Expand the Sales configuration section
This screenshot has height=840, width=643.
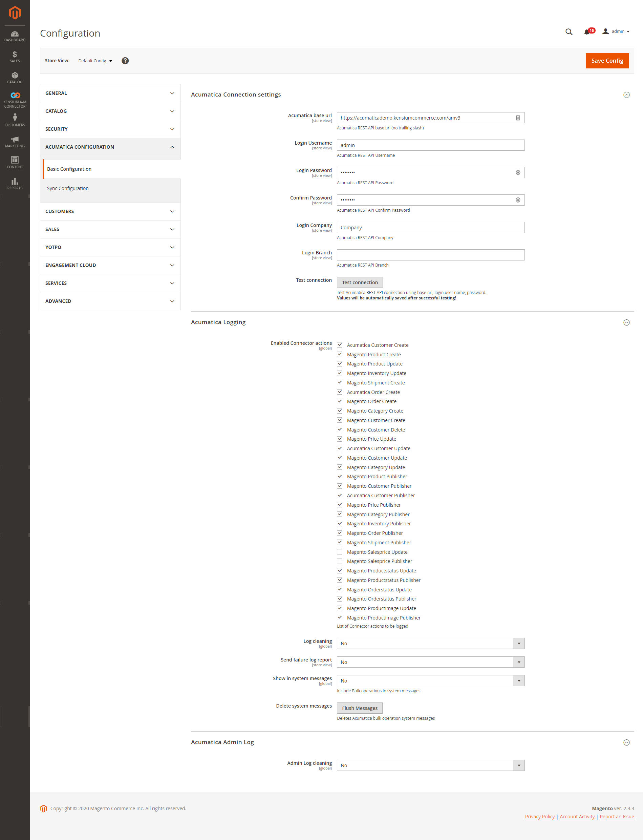click(x=110, y=230)
